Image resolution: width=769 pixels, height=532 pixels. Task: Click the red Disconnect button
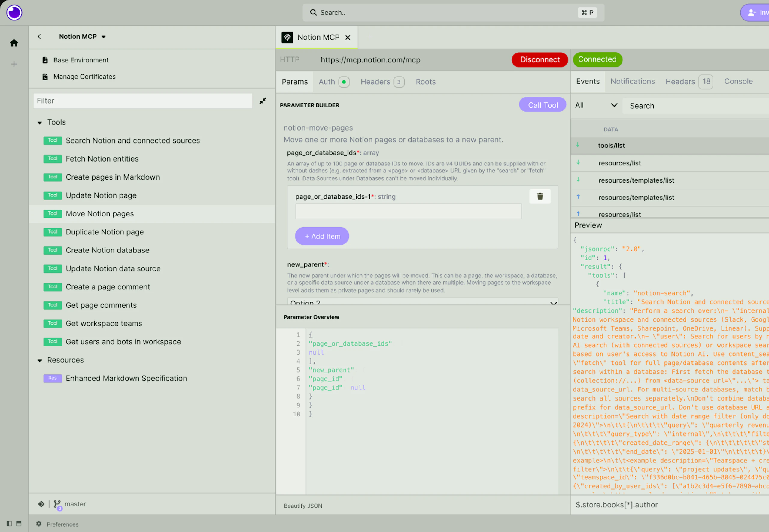(x=539, y=60)
